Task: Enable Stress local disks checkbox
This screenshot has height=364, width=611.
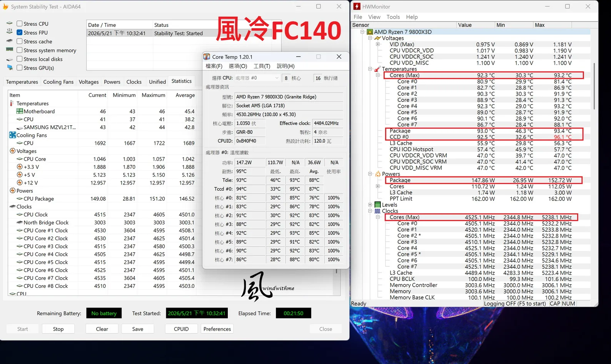Action: click(20, 59)
